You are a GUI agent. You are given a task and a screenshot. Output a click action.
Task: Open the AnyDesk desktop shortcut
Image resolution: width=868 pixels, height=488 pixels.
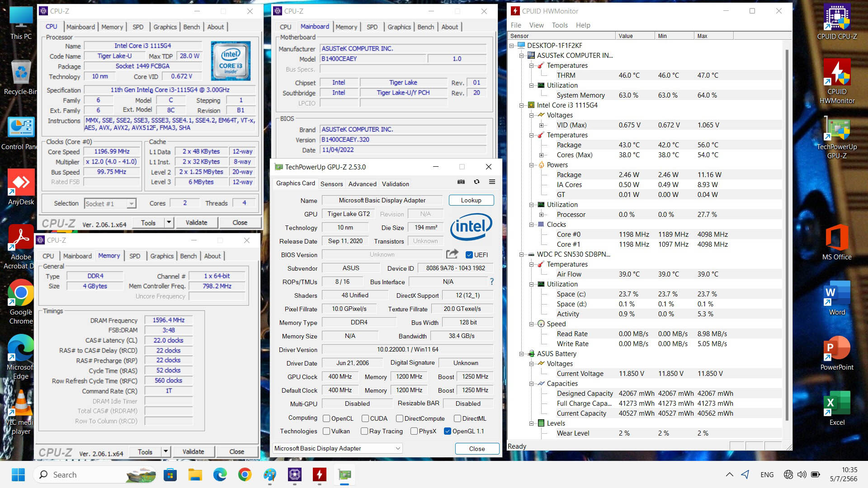(21, 188)
